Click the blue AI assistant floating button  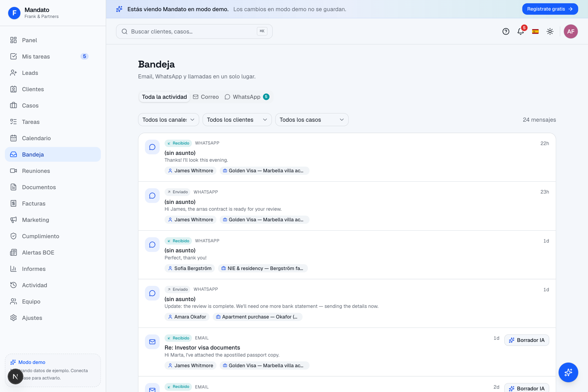point(568,372)
